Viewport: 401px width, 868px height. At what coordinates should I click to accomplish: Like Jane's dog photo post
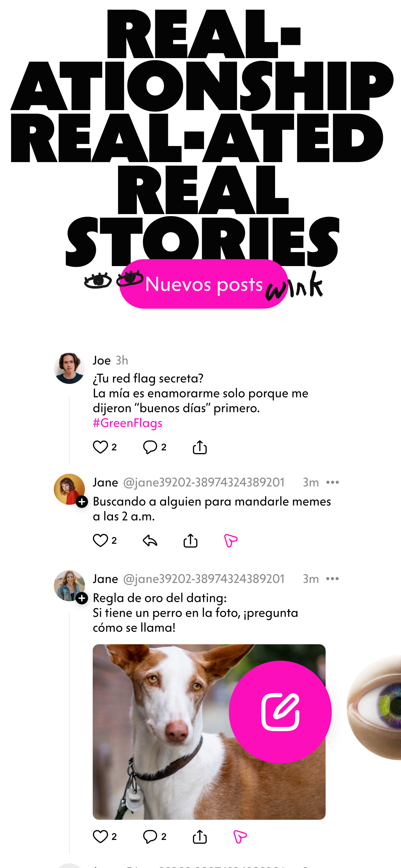[x=100, y=836]
